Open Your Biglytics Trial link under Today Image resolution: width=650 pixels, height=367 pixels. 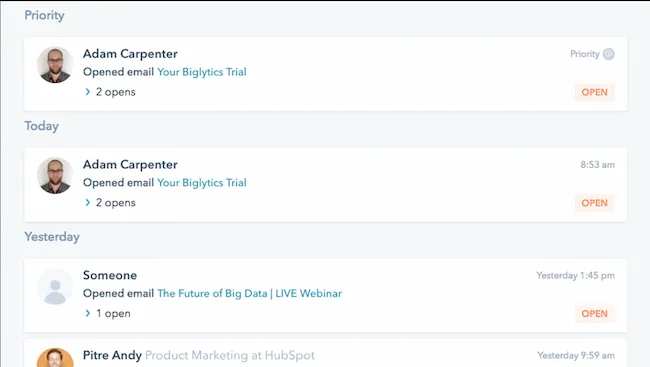click(202, 183)
